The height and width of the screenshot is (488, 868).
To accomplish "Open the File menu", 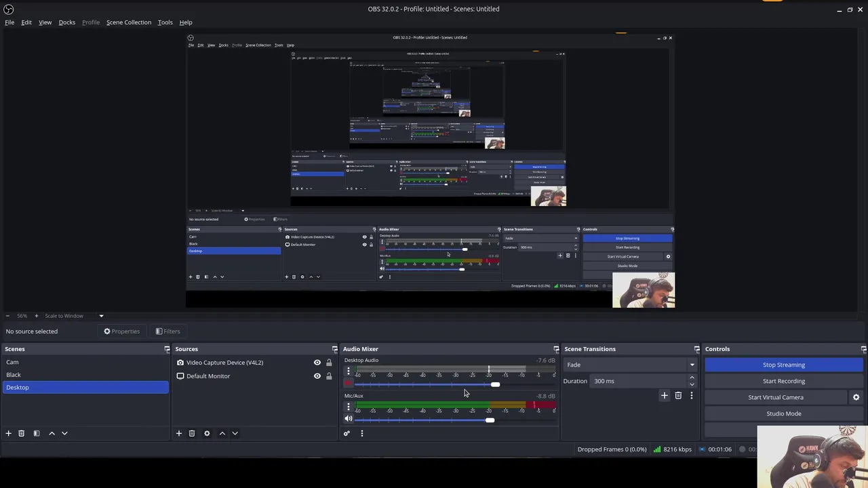I will [x=9, y=22].
